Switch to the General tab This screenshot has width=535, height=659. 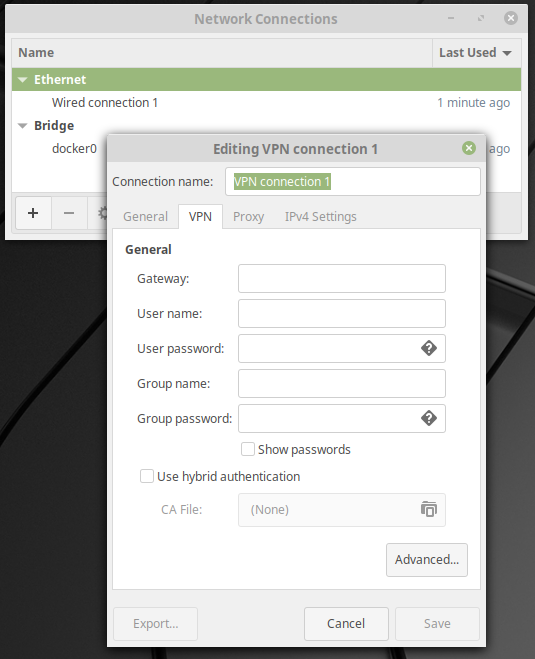[145, 216]
